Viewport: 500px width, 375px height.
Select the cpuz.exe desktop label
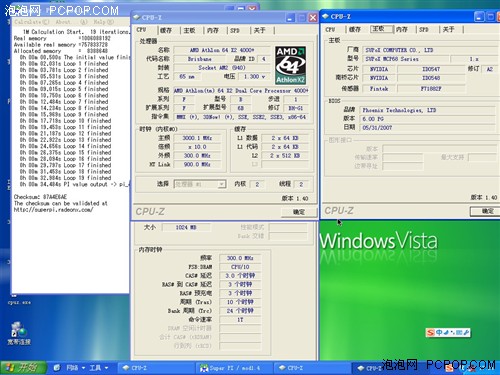[x=19, y=303]
